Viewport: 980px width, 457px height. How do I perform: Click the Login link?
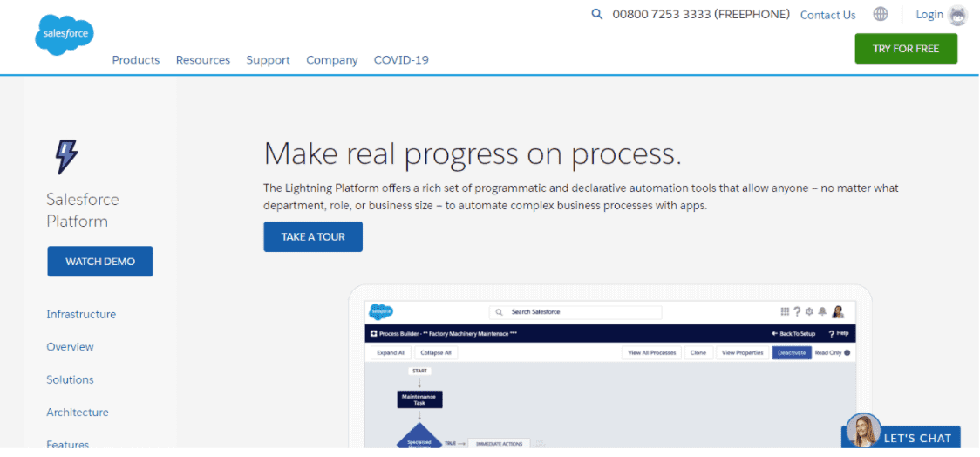[x=929, y=14]
